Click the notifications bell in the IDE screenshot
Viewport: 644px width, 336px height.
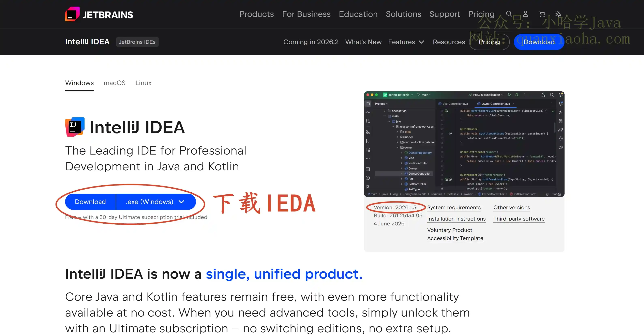click(561, 103)
